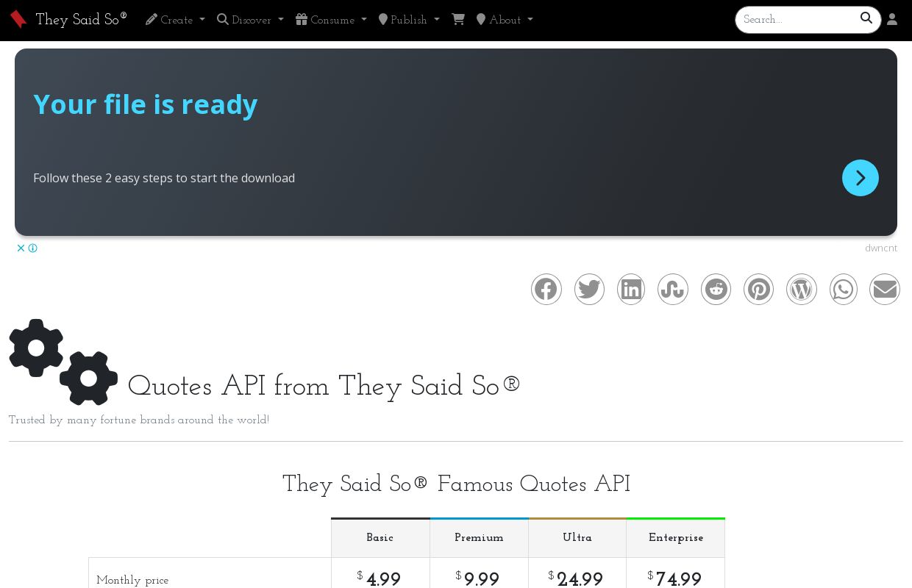
Task: Share the page on Twitter
Action: 589,290
